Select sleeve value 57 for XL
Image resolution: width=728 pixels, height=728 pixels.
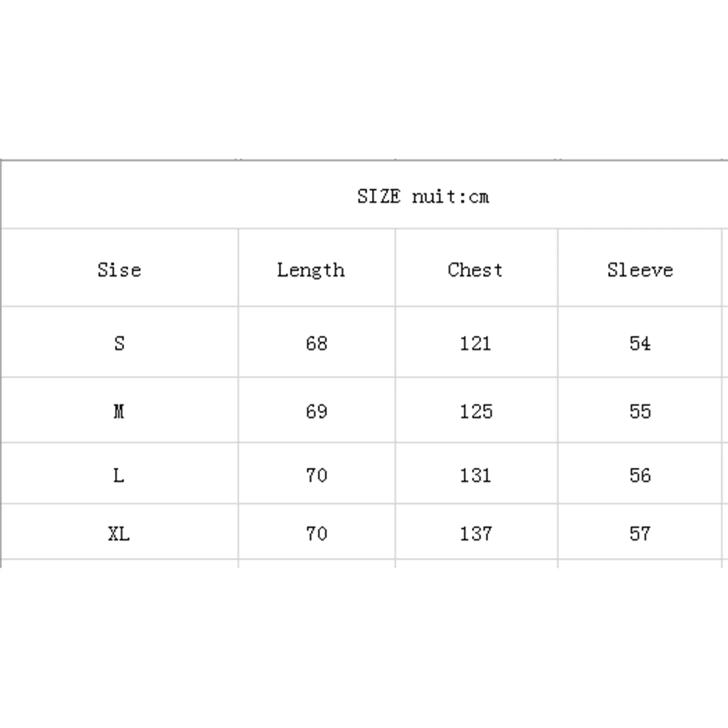tap(640, 533)
